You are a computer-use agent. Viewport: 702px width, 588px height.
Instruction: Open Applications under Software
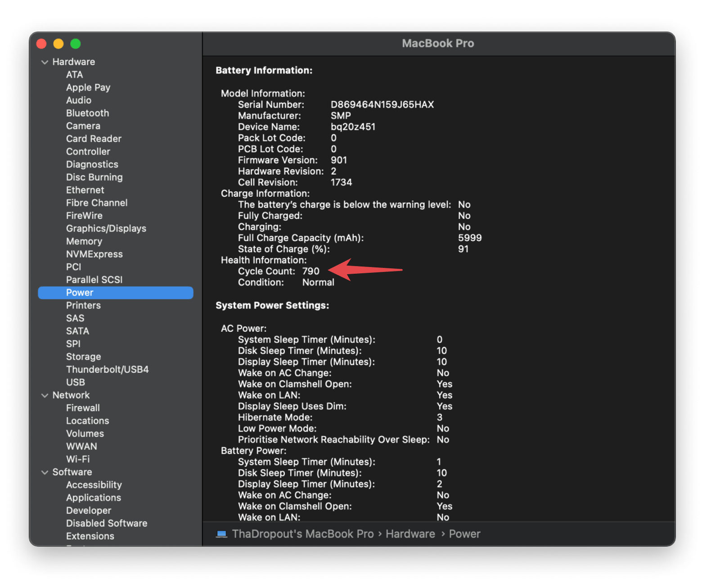(93, 498)
